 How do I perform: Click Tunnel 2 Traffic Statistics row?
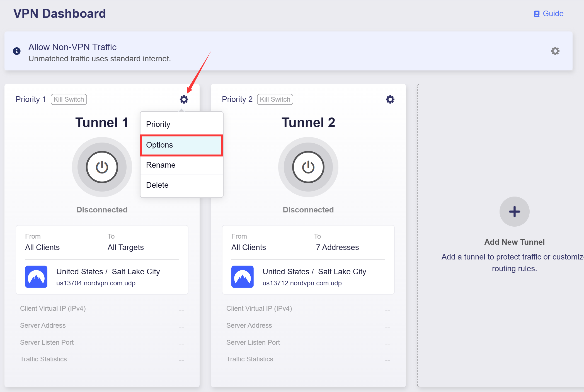click(x=308, y=359)
